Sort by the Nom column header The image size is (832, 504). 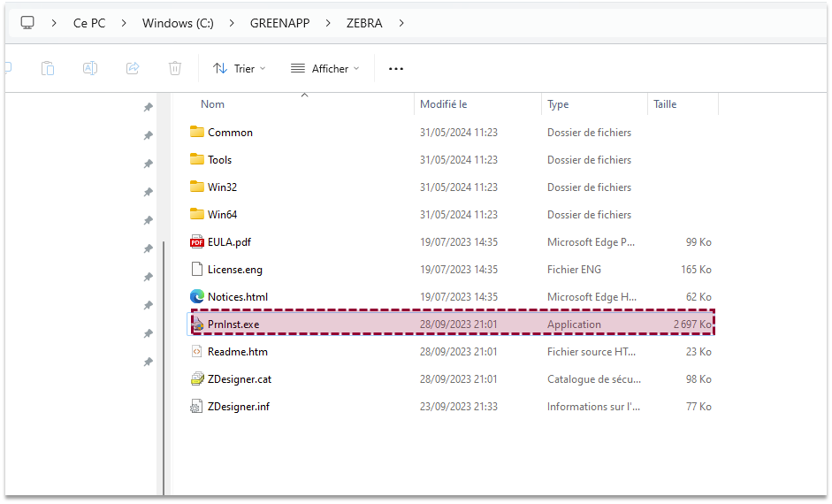tap(213, 104)
